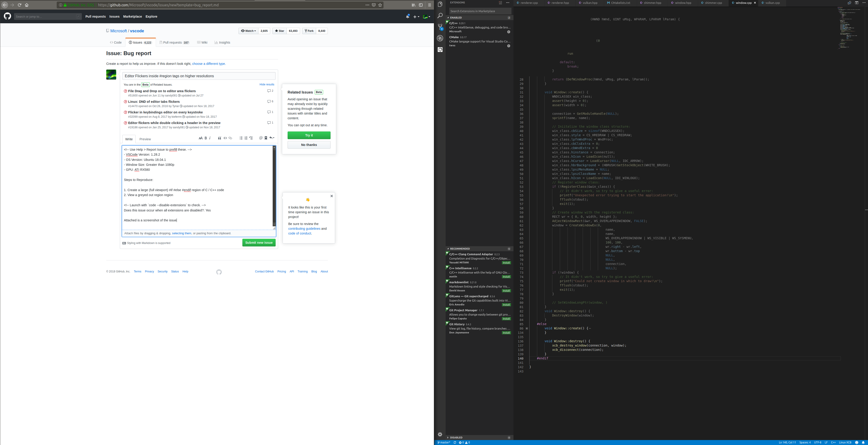
Task: Click the GitHub Octocat logo in header
Action: pos(7,16)
